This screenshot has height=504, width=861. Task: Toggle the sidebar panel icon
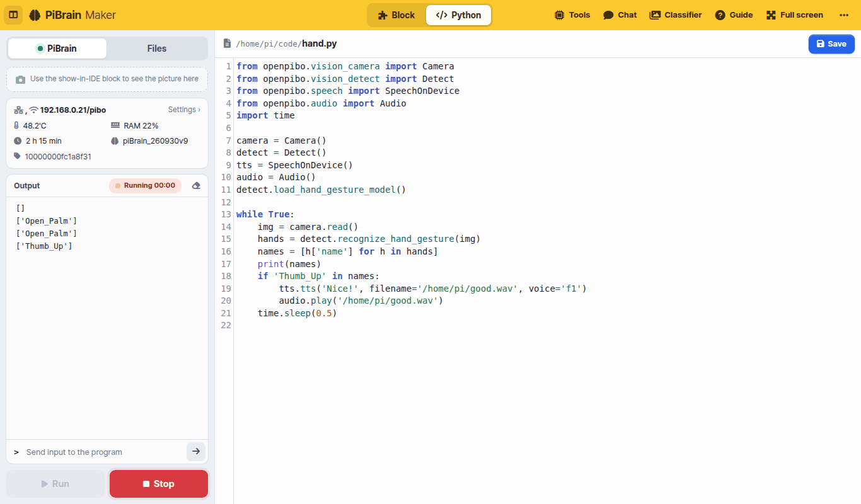[13, 15]
